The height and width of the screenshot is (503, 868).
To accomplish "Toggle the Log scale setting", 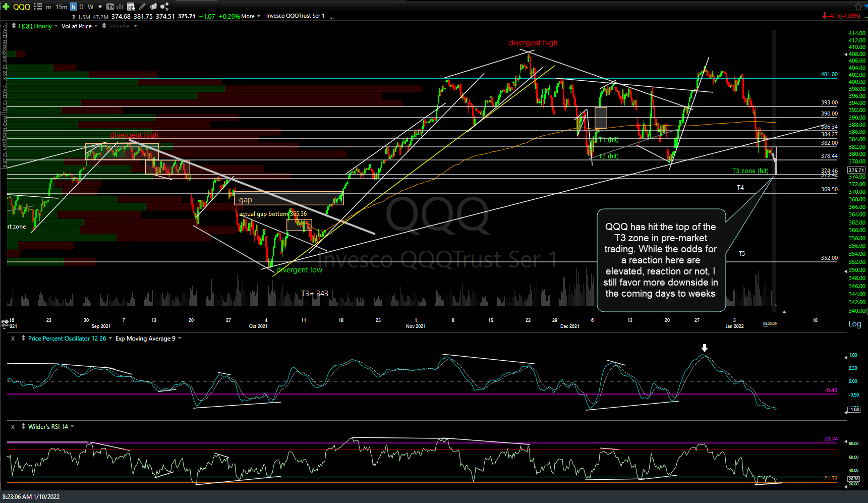I will pyautogui.click(x=854, y=324).
